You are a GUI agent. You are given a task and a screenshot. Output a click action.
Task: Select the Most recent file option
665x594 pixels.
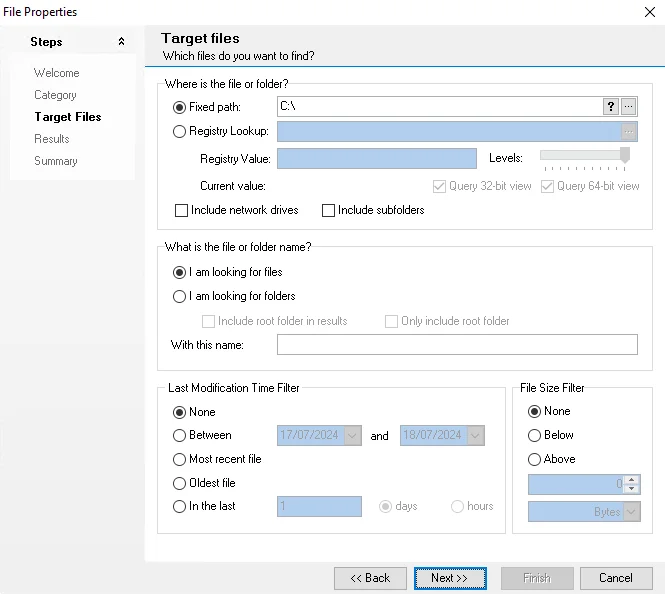(x=179, y=459)
